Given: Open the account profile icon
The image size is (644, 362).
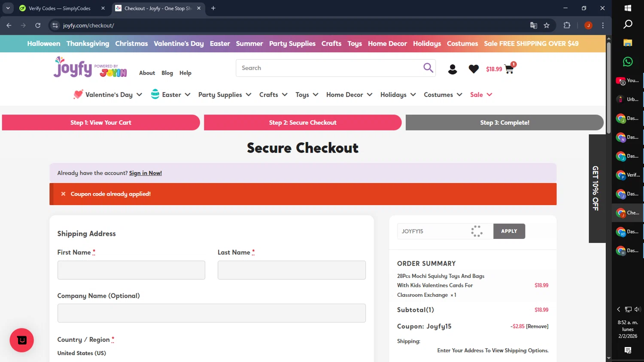Looking at the screenshot, I should (x=453, y=69).
